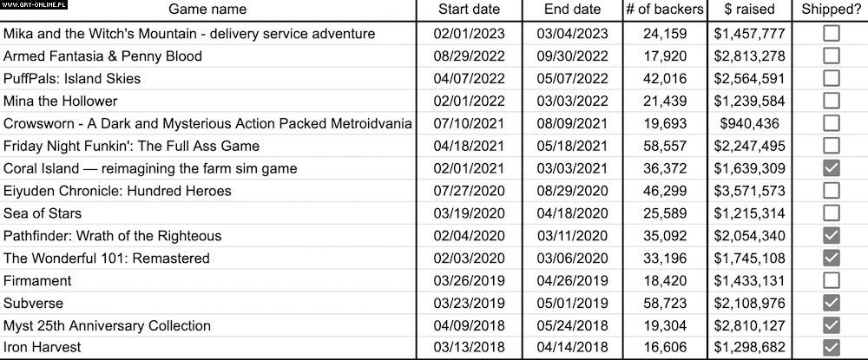
Task: Mark Mina the Hollower as shipped
Action: pyautogui.click(x=832, y=101)
